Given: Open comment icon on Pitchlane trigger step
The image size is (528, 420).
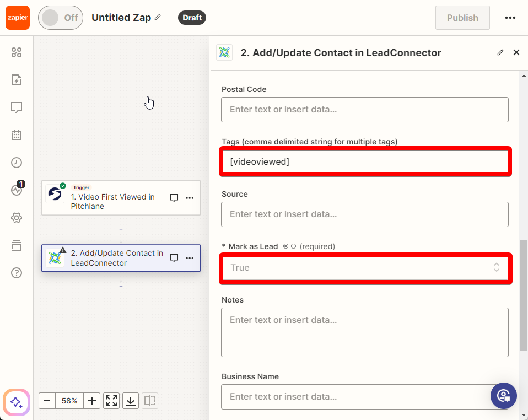Looking at the screenshot, I should point(174,198).
